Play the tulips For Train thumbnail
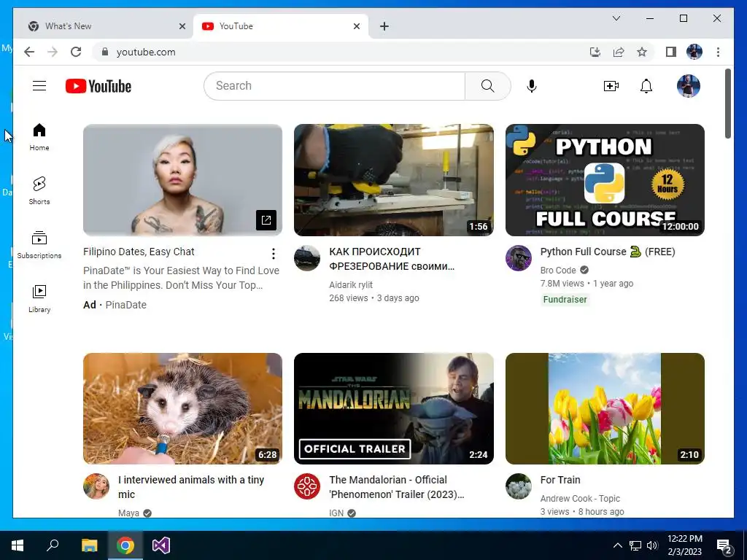747x560 pixels. click(605, 408)
